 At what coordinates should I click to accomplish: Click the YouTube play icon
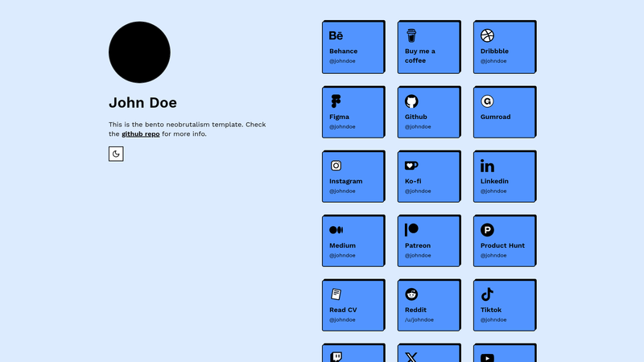coord(487,358)
